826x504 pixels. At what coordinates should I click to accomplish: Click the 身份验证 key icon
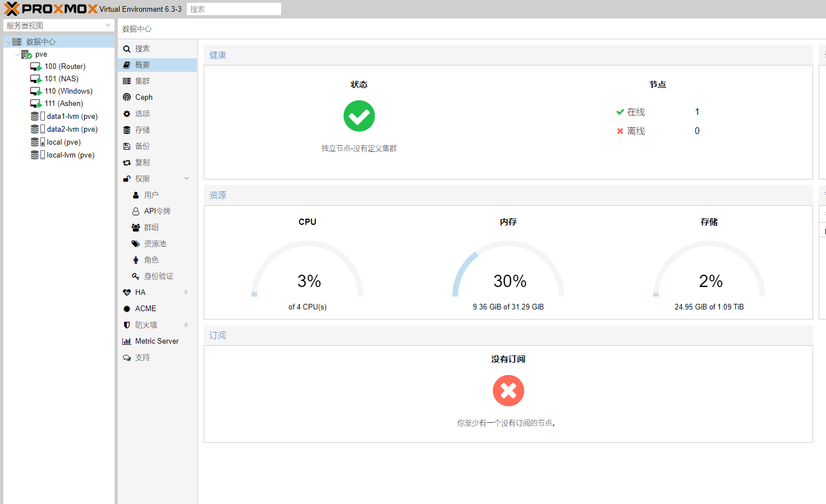click(136, 276)
